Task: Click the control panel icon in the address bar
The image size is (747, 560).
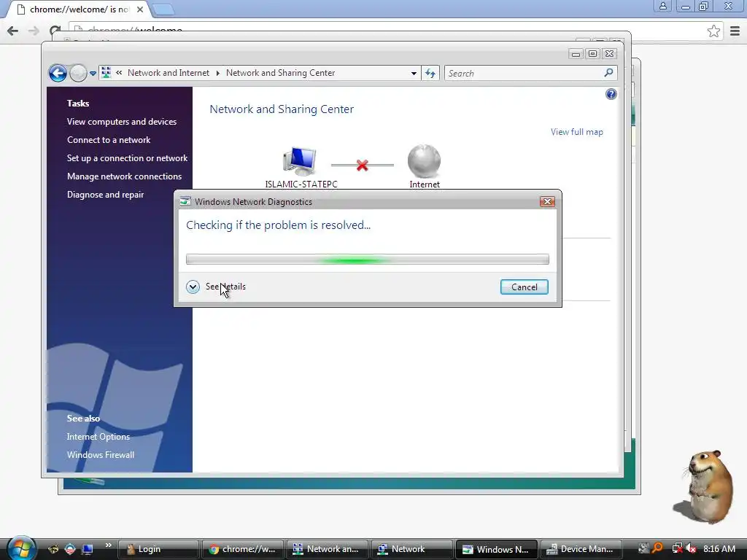Action: 107,73
